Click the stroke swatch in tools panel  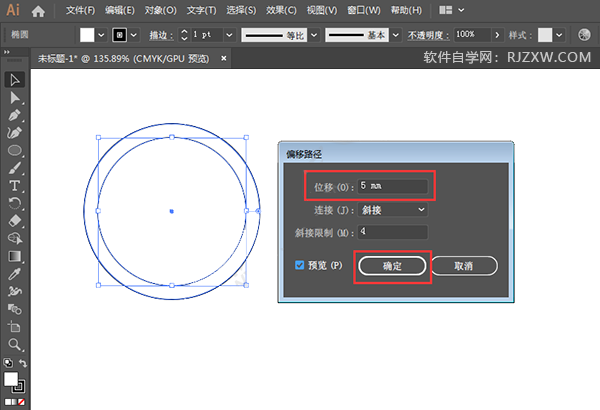18,386
